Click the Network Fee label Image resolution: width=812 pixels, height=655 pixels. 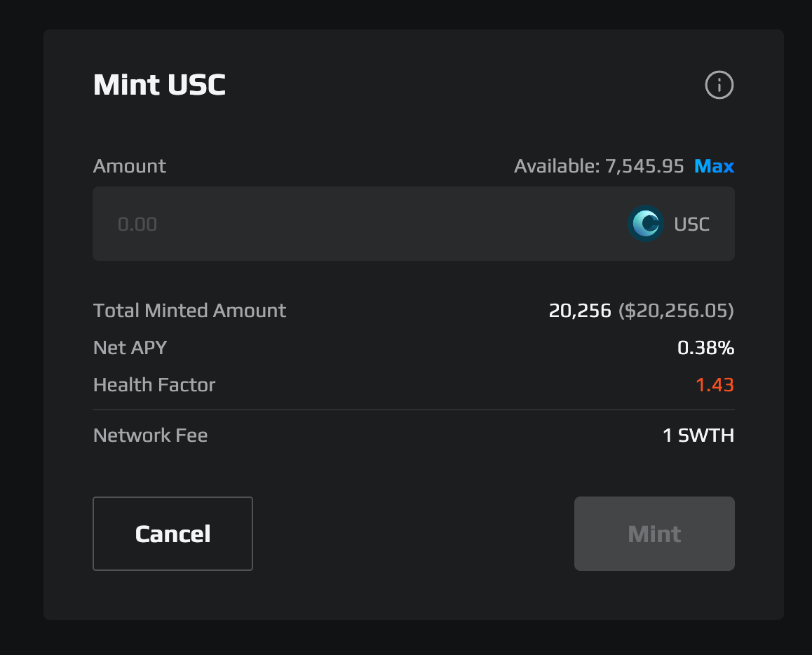(150, 435)
